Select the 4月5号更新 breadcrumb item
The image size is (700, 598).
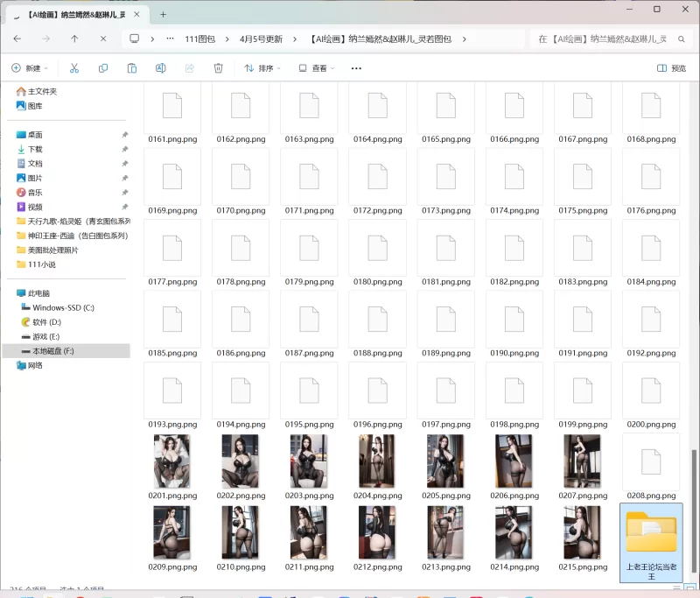[x=261, y=39]
